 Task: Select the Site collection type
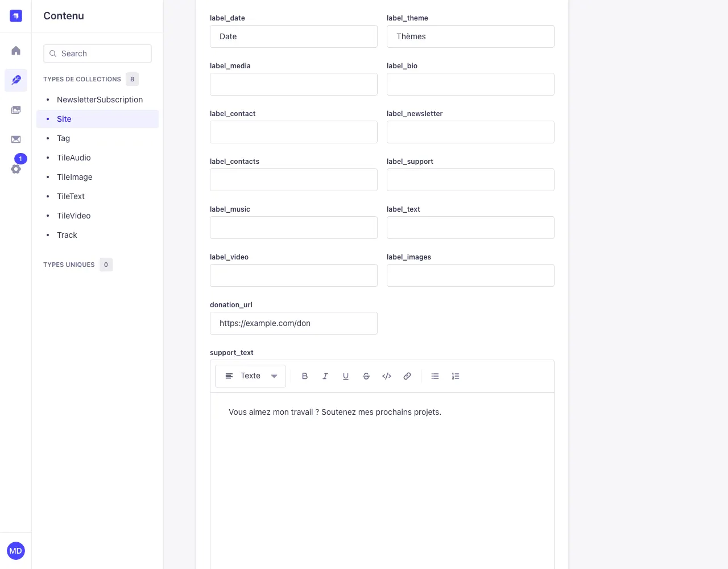[x=98, y=119]
